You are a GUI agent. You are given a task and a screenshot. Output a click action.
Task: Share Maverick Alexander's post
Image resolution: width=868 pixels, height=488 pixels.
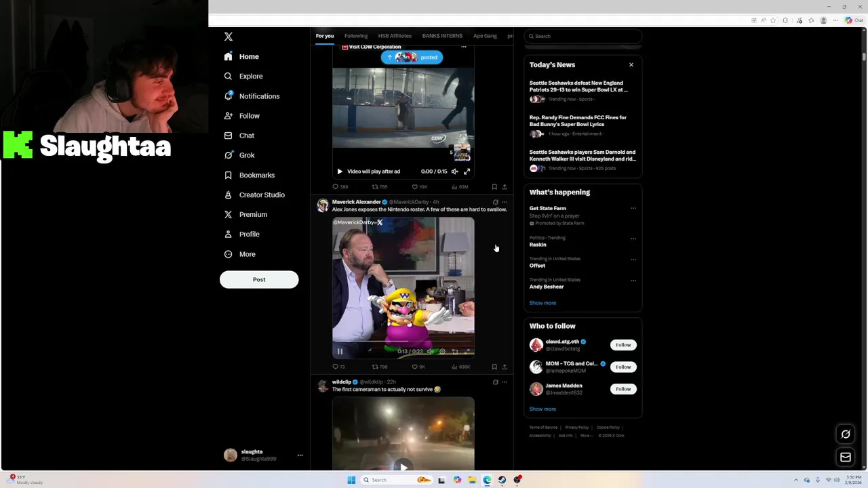(505, 367)
